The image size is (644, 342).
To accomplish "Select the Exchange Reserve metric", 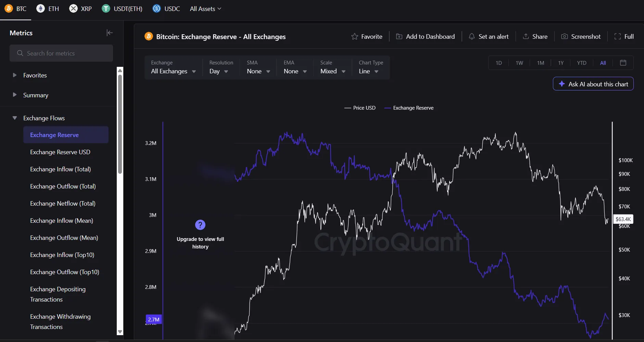I will [66, 135].
